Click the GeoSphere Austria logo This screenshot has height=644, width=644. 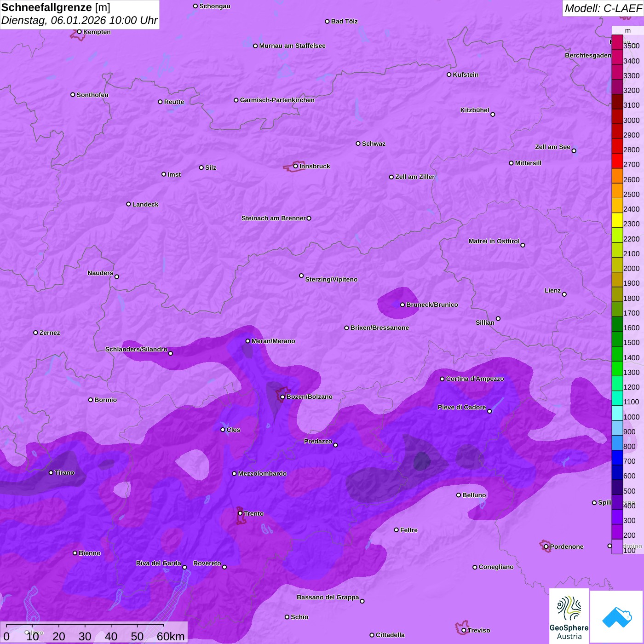[x=569, y=616]
